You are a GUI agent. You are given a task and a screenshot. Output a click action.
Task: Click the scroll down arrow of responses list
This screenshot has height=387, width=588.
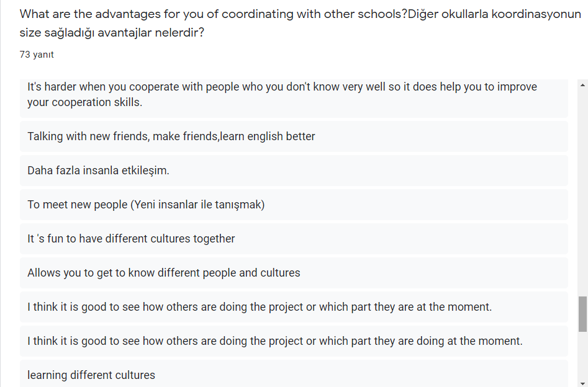point(582,383)
